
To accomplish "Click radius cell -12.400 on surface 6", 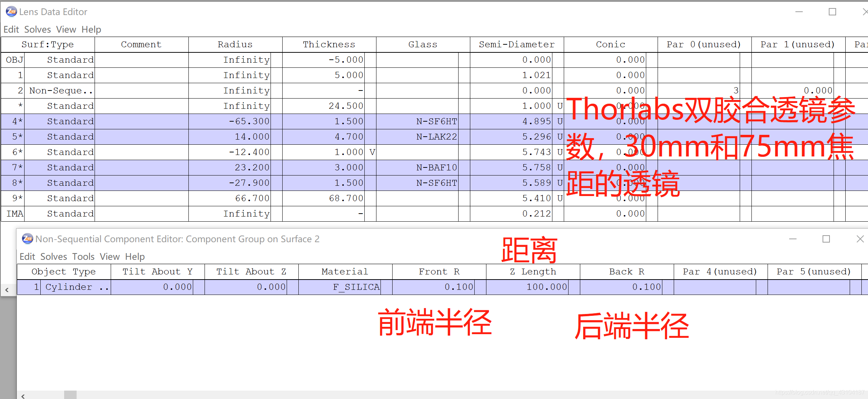I will [x=230, y=152].
